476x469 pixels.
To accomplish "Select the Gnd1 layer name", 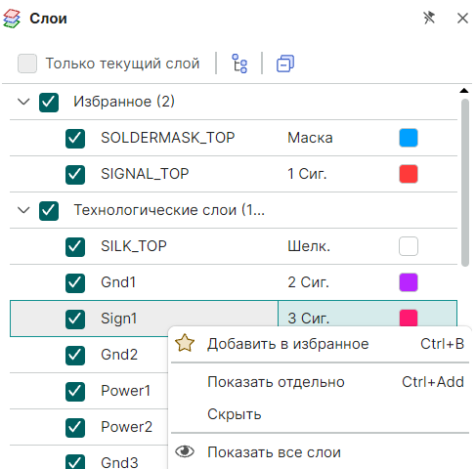I will (x=118, y=282).
